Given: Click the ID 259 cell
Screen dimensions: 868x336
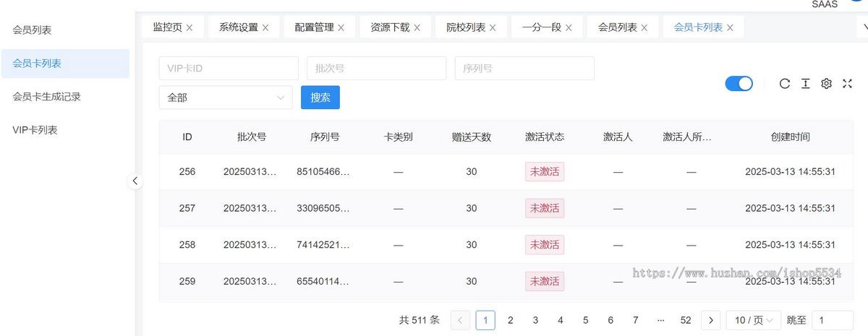Looking at the screenshot, I should pyautogui.click(x=187, y=281).
